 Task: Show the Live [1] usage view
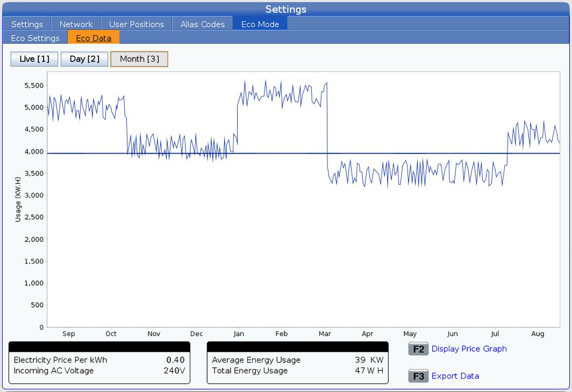34,59
